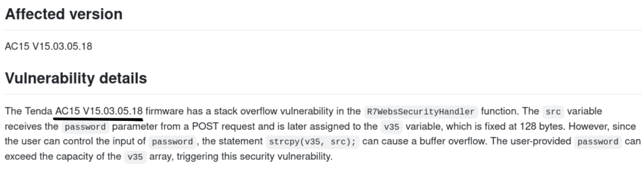Click the password code span after "input of"
This screenshot has height=170, width=644.
click(x=172, y=142)
